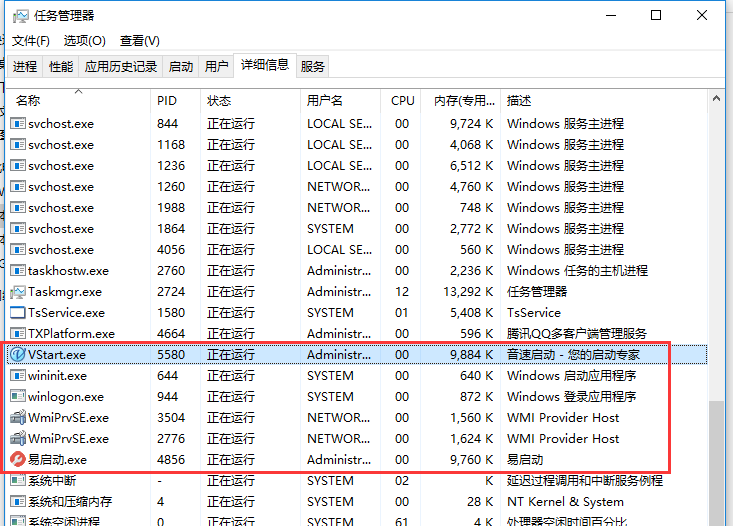The image size is (734, 526).
Task: Click the svchost.exe icon with PID 1236
Action: [18, 166]
